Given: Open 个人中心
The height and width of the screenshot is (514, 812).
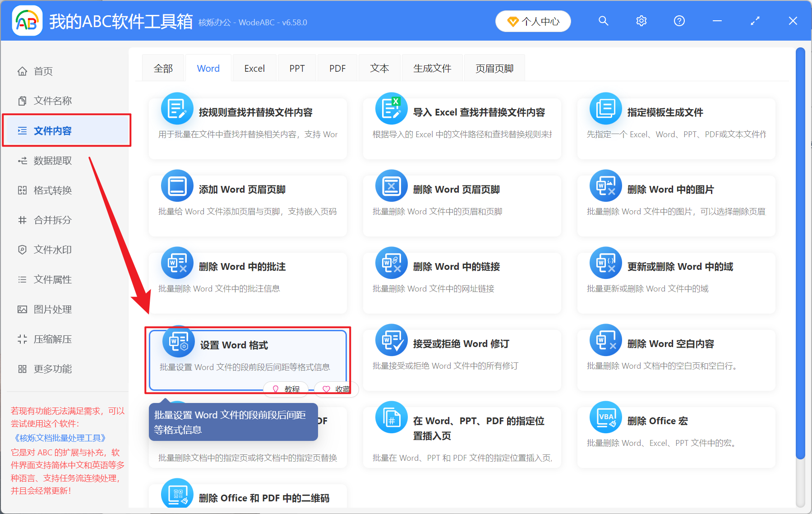Looking at the screenshot, I should pyautogui.click(x=533, y=21).
